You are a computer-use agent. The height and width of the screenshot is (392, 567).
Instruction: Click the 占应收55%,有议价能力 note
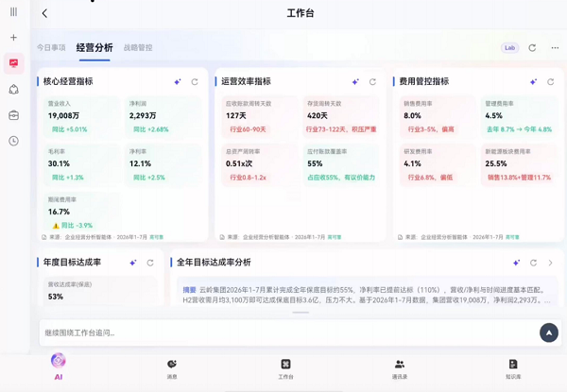pos(341,178)
